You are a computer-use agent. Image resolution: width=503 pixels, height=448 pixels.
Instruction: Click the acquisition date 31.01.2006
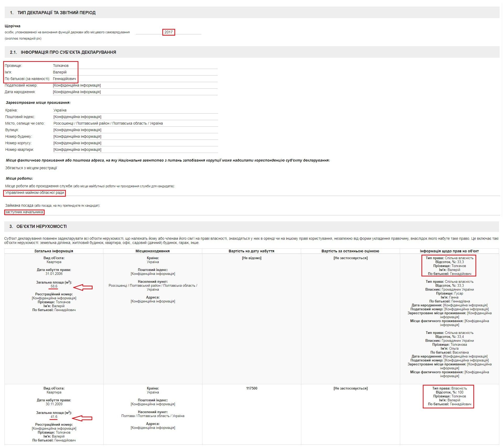54,274
